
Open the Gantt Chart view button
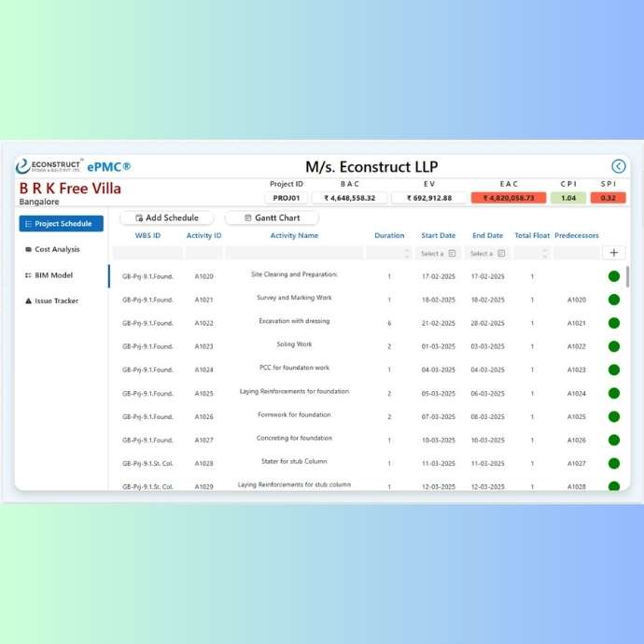(x=272, y=217)
